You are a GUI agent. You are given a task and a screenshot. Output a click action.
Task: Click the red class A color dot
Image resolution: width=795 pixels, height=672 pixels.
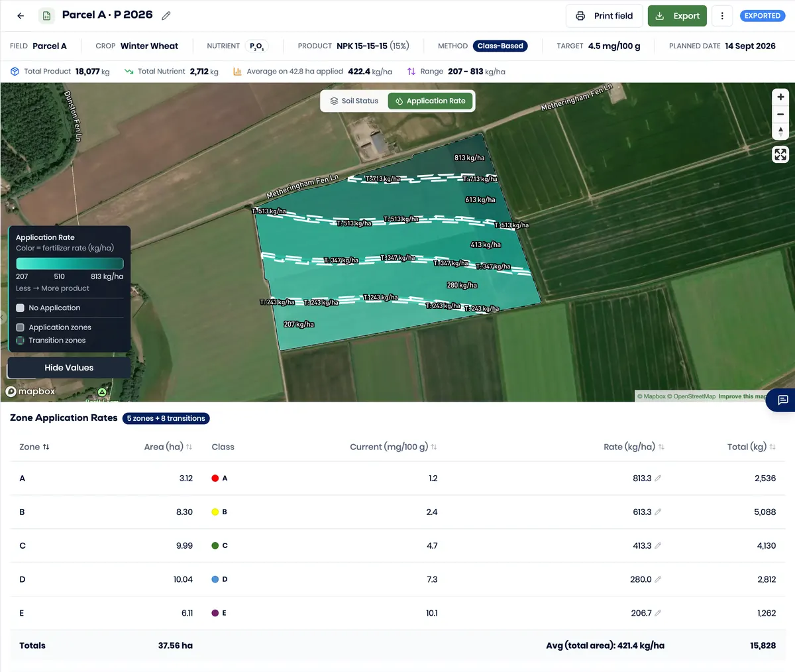point(215,478)
